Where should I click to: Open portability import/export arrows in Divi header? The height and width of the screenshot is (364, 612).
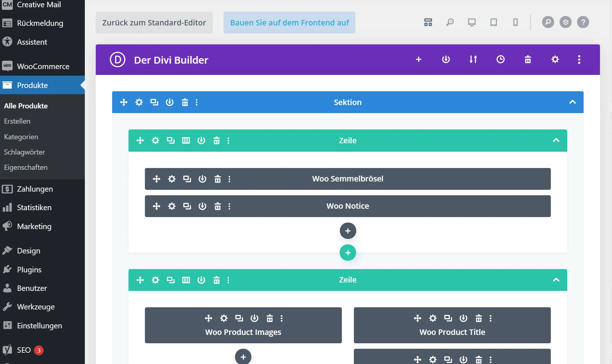(473, 59)
